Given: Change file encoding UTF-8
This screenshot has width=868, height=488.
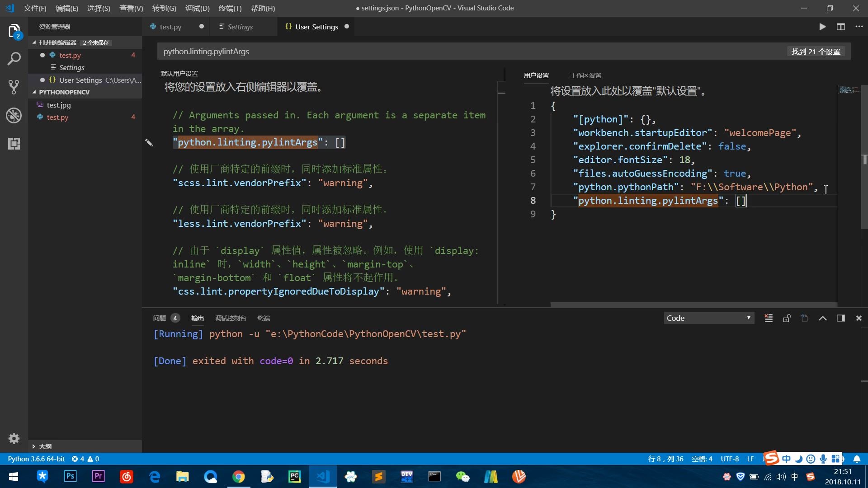Looking at the screenshot, I should [730, 459].
